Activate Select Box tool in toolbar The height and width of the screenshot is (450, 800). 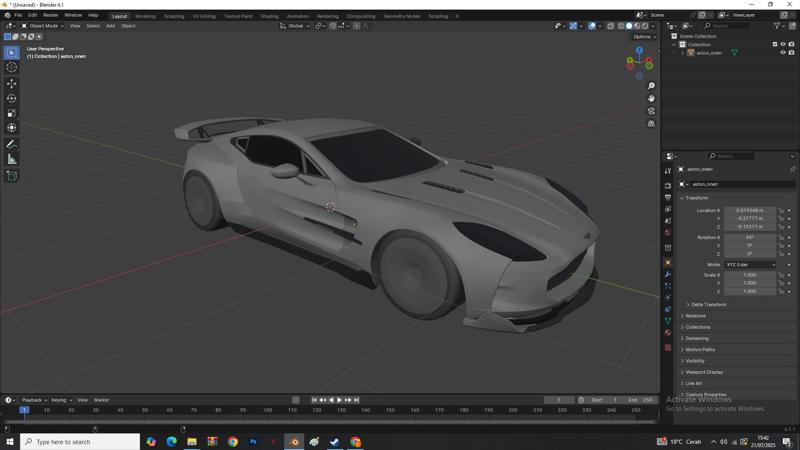click(12, 53)
